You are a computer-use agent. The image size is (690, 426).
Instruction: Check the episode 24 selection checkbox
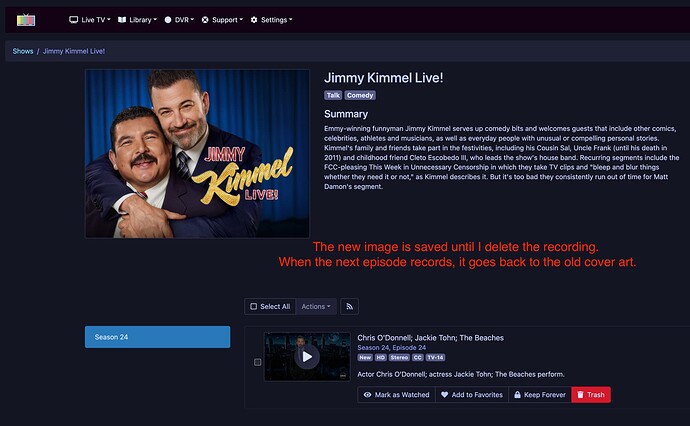pos(257,362)
